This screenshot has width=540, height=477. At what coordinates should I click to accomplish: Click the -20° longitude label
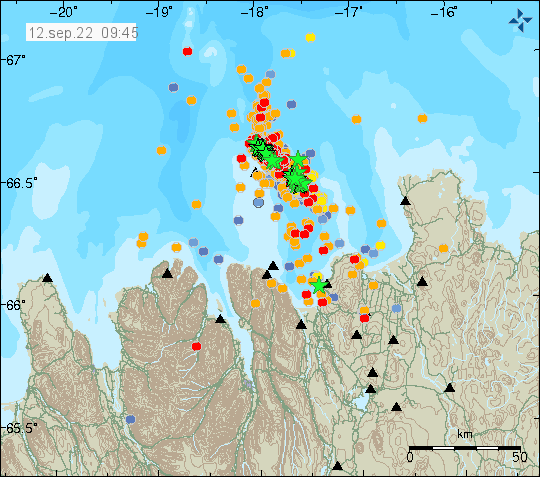click(x=63, y=12)
